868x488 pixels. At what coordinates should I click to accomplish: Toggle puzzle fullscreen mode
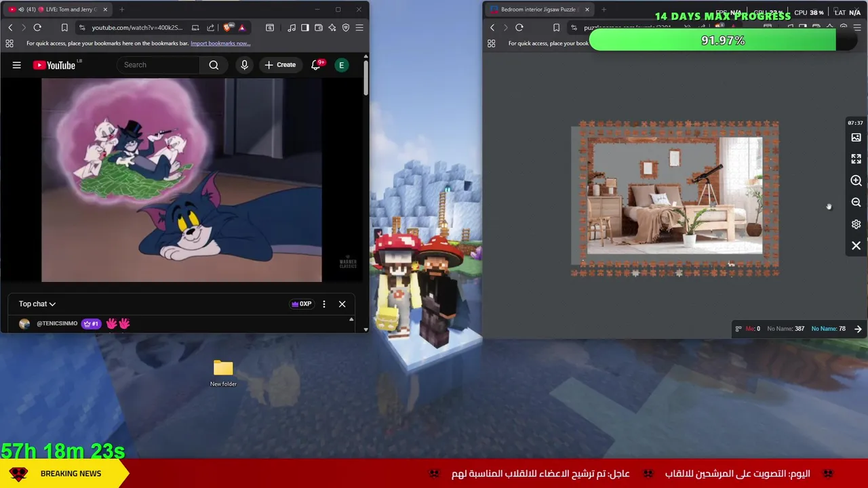tap(856, 159)
